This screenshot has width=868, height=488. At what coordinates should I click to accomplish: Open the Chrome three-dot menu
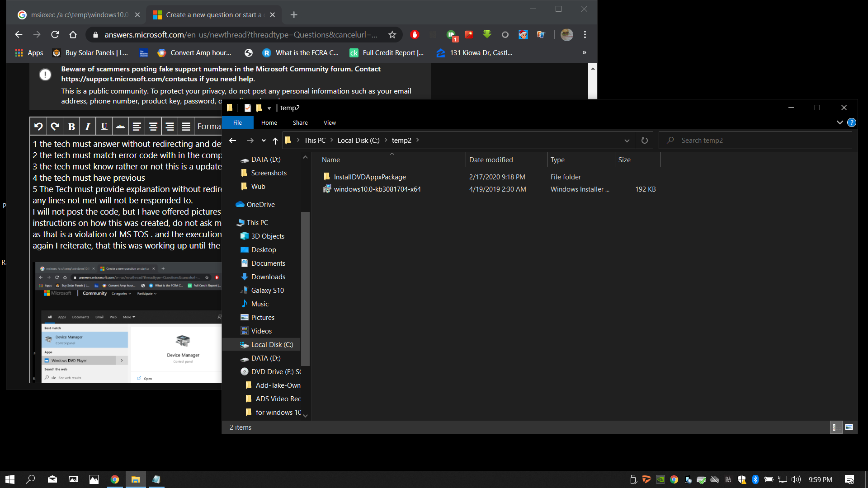[585, 34]
